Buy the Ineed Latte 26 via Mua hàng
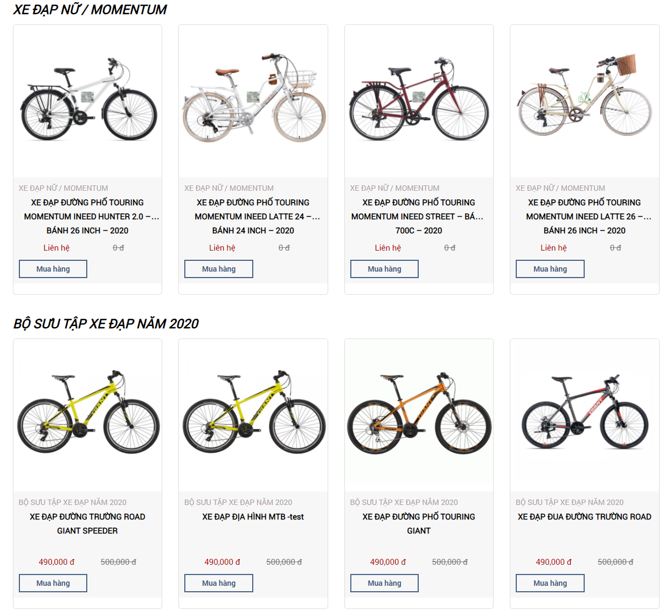The height and width of the screenshot is (616, 672). [550, 269]
